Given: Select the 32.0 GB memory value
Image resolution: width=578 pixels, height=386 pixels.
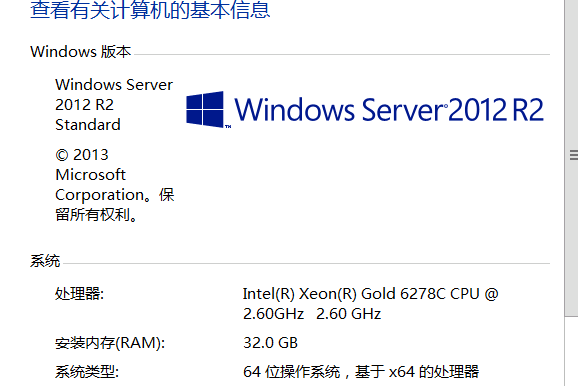Looking at the screenshot, I should (270, 343).
